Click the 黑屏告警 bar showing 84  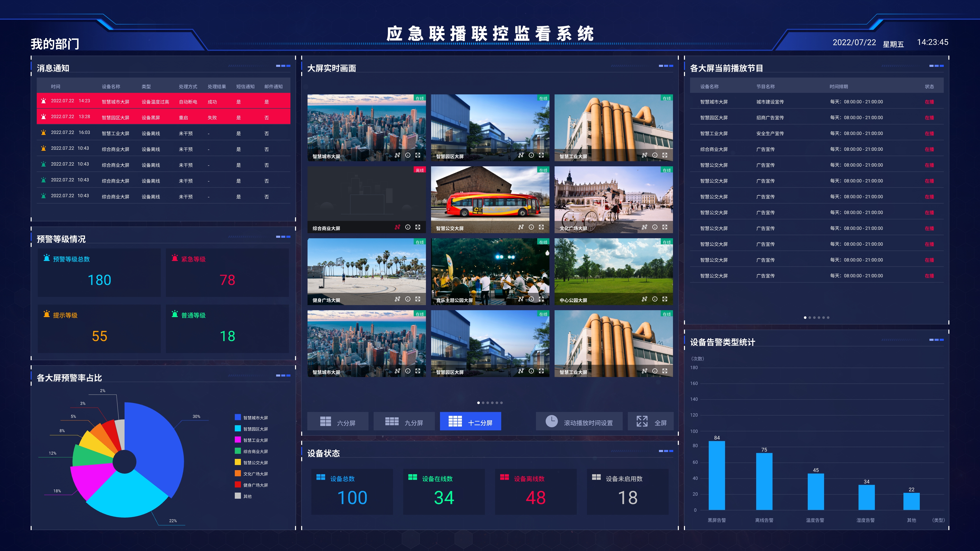coord(717,475)
